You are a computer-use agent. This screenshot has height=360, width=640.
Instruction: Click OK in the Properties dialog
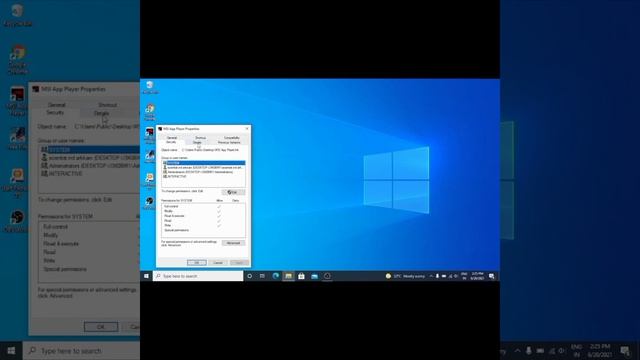tap(196, 263)
